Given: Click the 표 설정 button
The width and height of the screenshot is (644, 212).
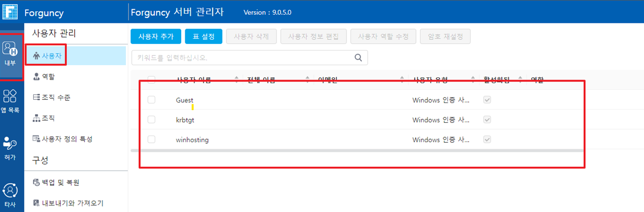Looking at the screenshot, I should 204,37.
